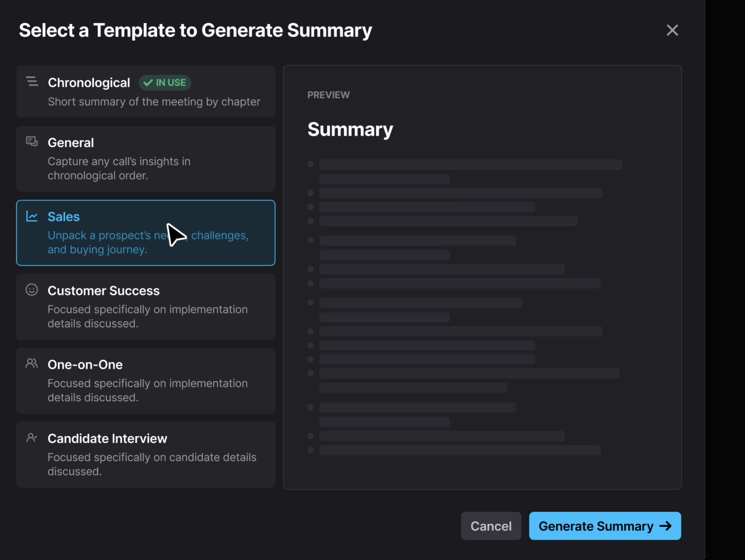Select the Chronological template title
This screenshot has width=745, height=560.
point(89,83)
